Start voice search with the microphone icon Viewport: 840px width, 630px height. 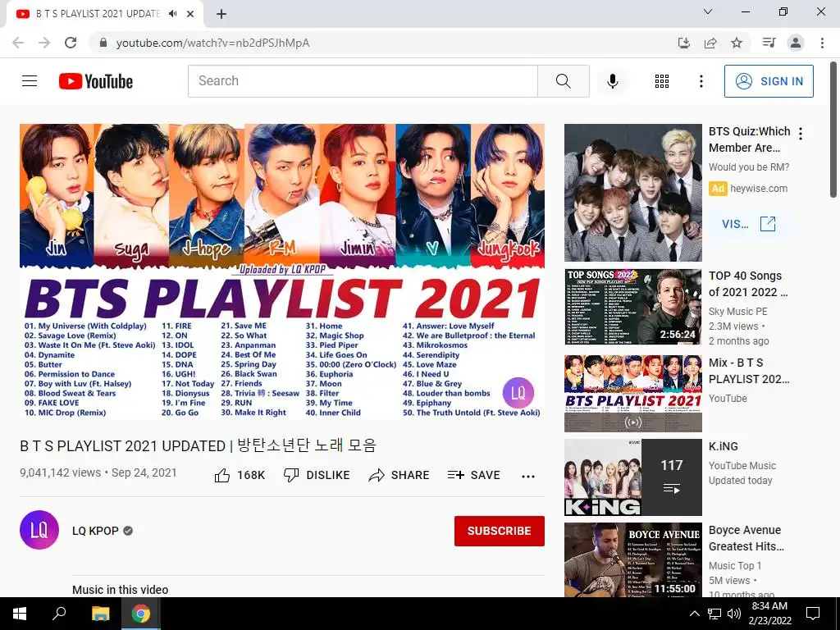coord(612,81)
